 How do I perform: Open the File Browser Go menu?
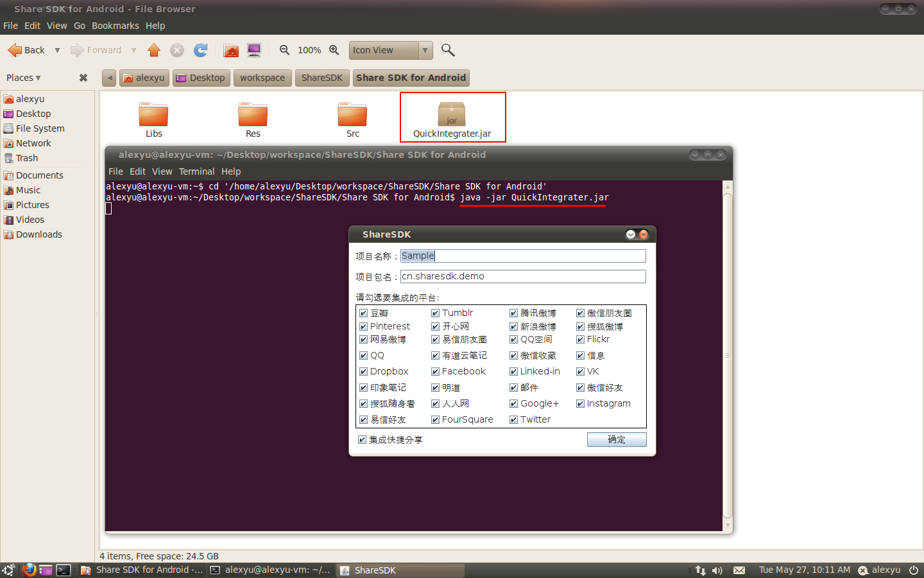coord(80,26)
